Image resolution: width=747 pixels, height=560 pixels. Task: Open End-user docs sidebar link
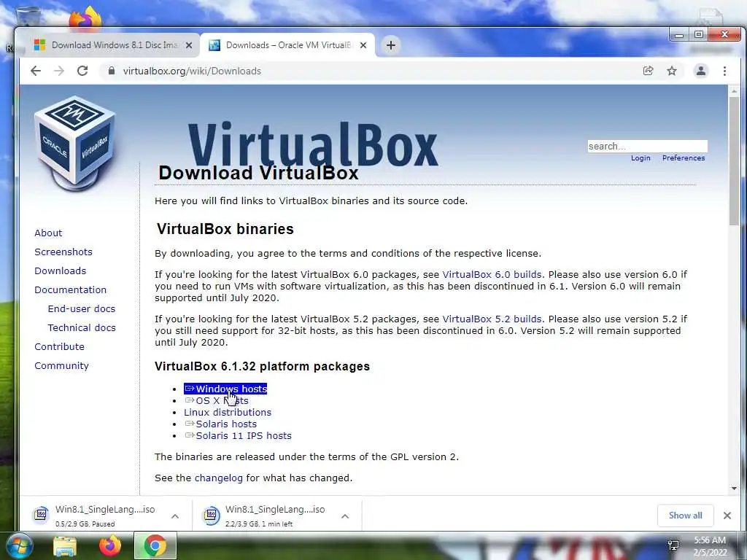click(x=82, y=308)
